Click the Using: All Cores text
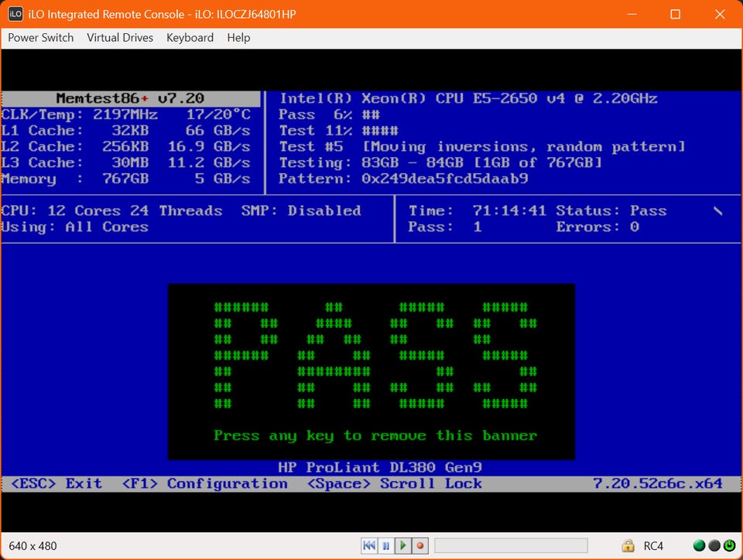This screenshot has height=560, width=743. [75, 227]
